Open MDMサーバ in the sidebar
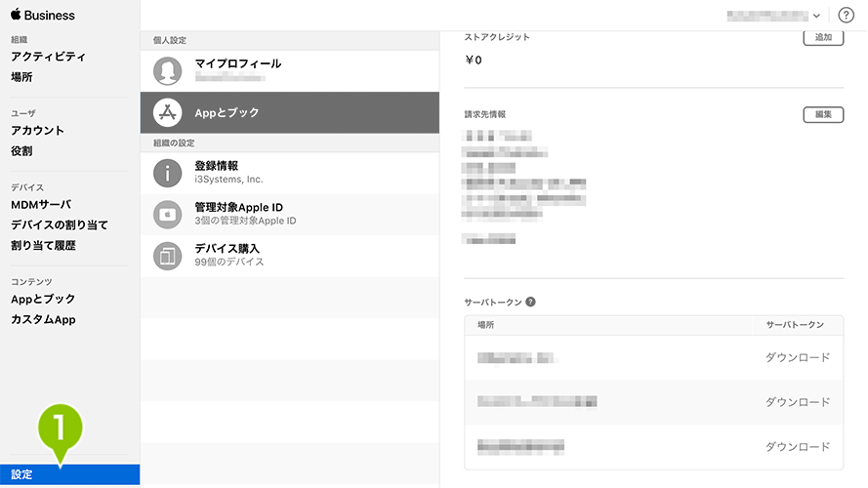Image resolution: width=868 pixels, height=488 pixels. (x=41, y=205)
